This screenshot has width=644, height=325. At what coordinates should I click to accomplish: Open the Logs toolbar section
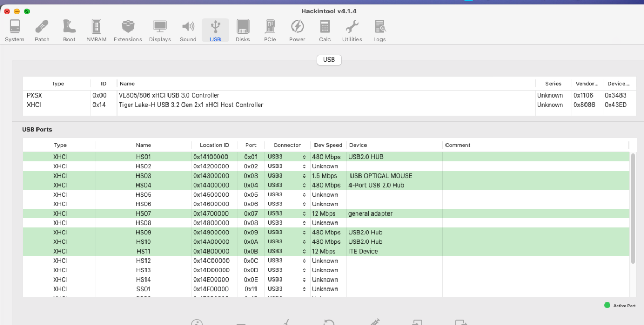pos(379,31)
